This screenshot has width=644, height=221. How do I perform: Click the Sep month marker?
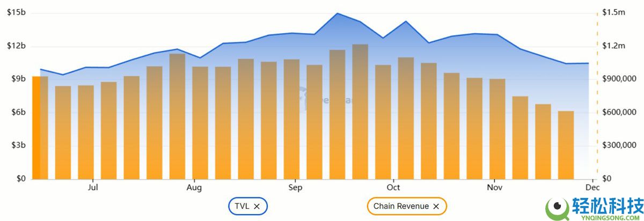coord(295,188)
